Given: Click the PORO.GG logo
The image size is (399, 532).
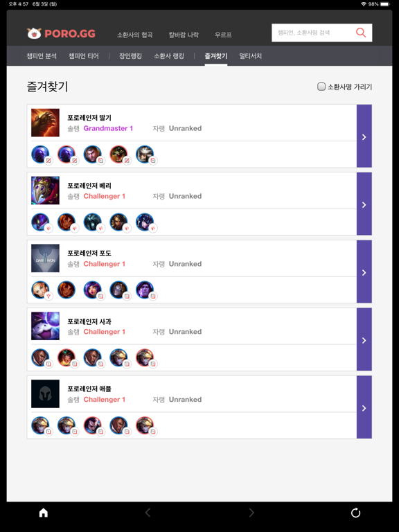Looking at the screenshot, I should (x=61, y=33).
